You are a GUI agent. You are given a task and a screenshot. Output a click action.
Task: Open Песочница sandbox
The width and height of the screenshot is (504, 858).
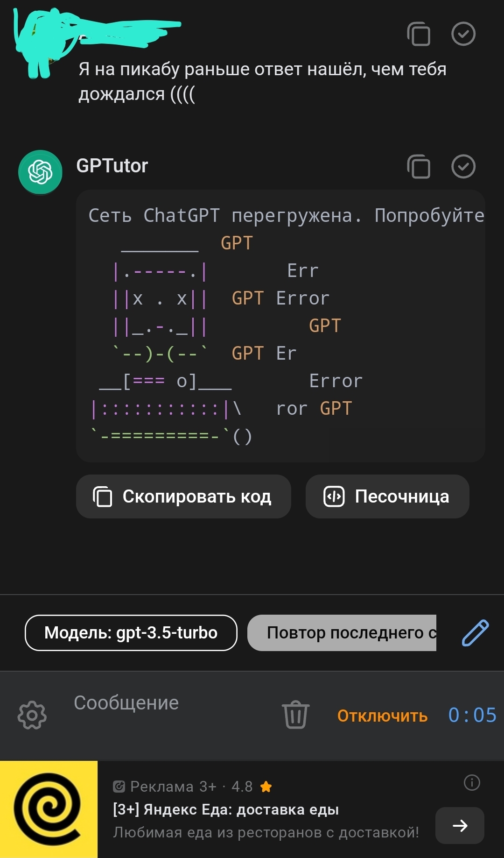pos(387,496)
